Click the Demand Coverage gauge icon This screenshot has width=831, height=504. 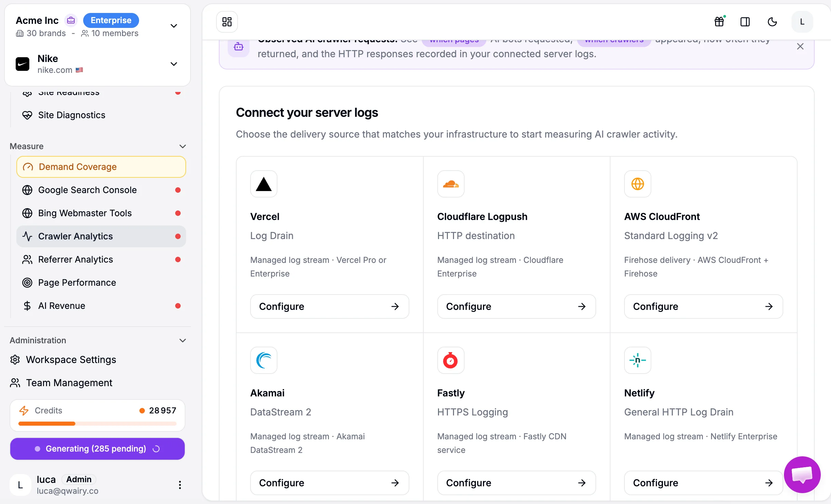(28, 167)
